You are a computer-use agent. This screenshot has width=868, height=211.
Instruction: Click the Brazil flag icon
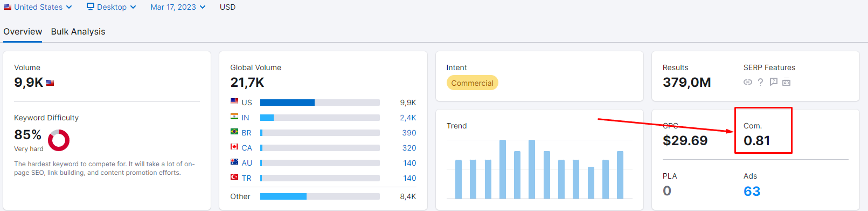[x=234, y=132]
